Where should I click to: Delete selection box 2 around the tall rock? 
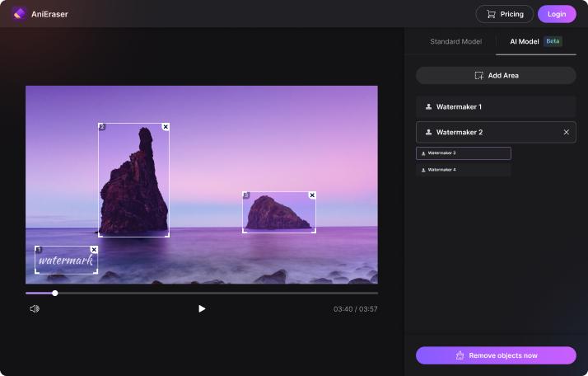pyautogui.click(x=166, y=127)
